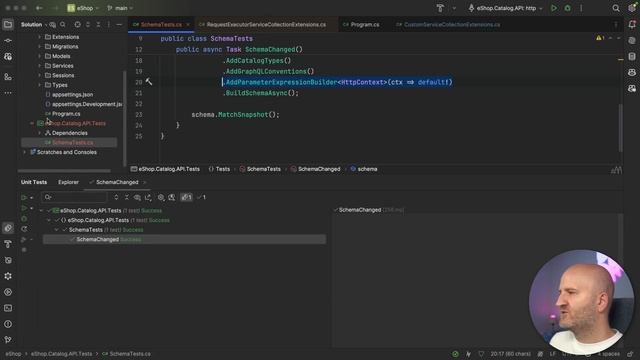This screenshot has width=640, height=360.
Task: Open the Git tool window icon at bottom left
Action: coord(8,340)
